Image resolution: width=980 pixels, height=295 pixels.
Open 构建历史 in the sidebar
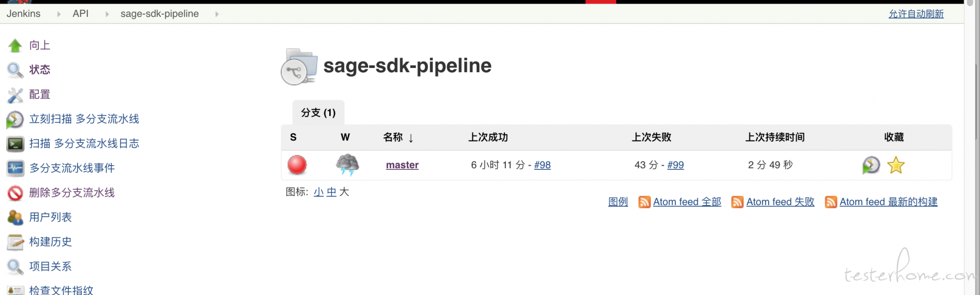[51, 242]
